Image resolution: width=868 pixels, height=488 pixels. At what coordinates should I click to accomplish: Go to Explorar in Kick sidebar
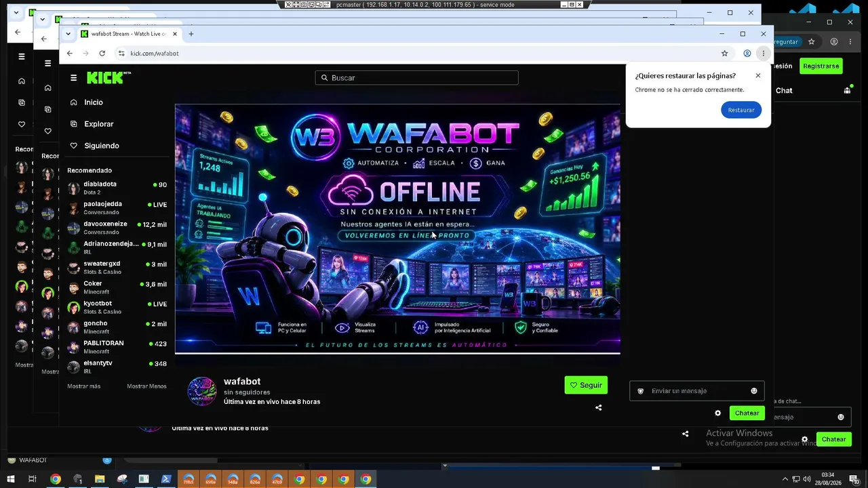99,124
